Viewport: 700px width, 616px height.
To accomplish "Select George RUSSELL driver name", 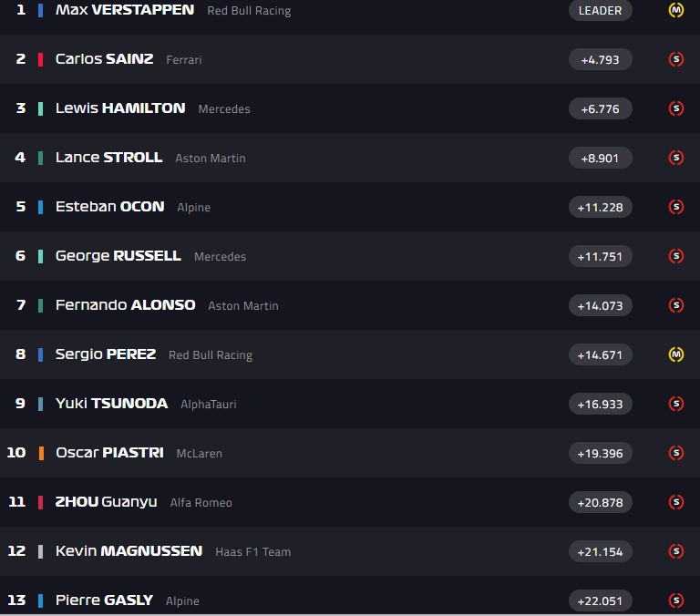I will pos(118,256).
